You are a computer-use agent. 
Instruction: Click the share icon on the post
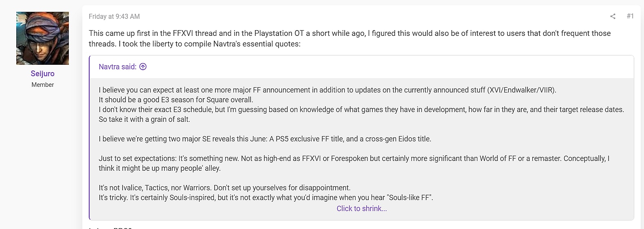pyautogui.click(x=613, y=16)
